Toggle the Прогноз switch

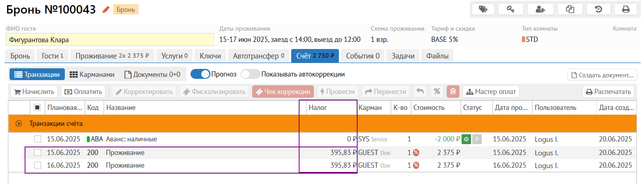tap(200, 74)
